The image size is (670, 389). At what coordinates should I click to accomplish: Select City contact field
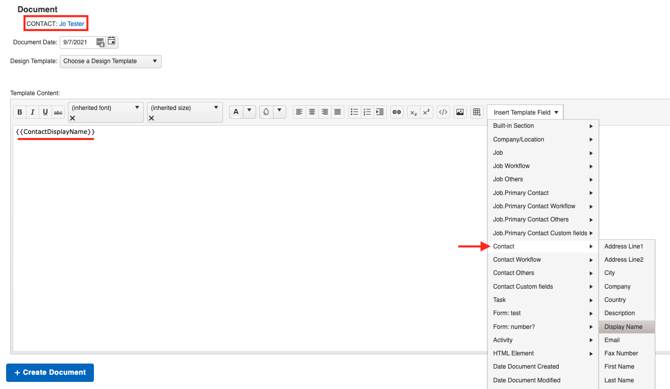(x=627, y=273)
